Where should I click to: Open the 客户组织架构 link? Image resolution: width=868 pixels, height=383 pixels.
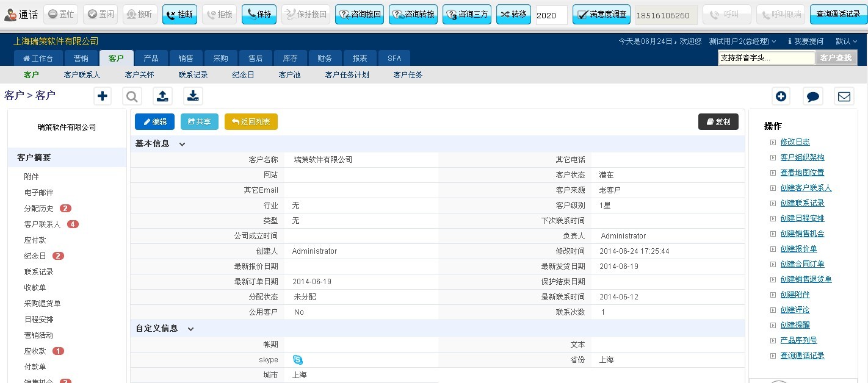(x=802, y=157)
